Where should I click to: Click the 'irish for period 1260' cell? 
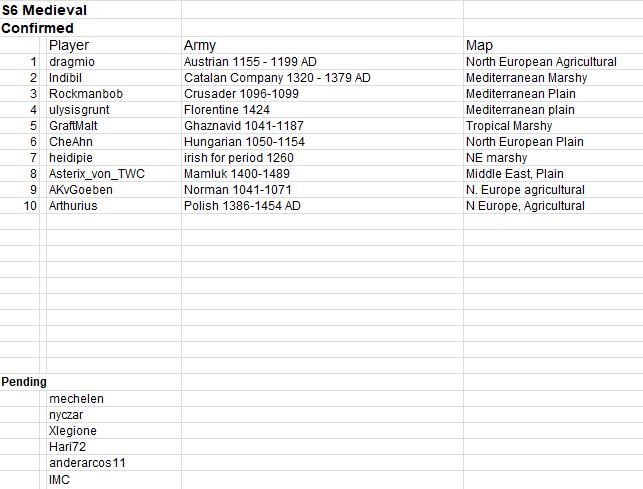click(x=239, y=158)
